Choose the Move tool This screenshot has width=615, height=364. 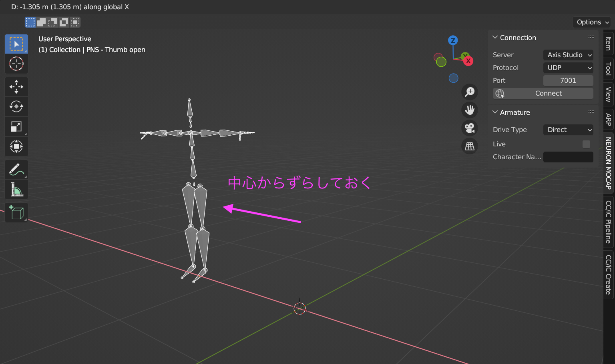[x=16, y=87]
